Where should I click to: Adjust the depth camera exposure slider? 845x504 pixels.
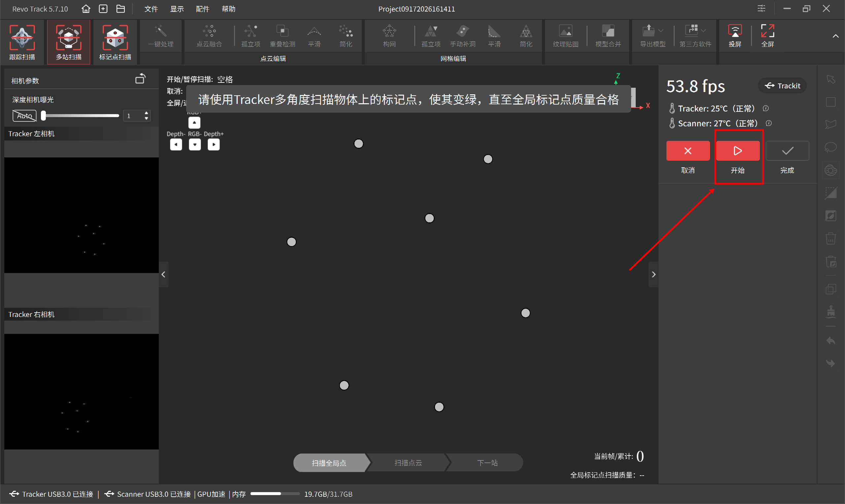(x=81, y=116)
